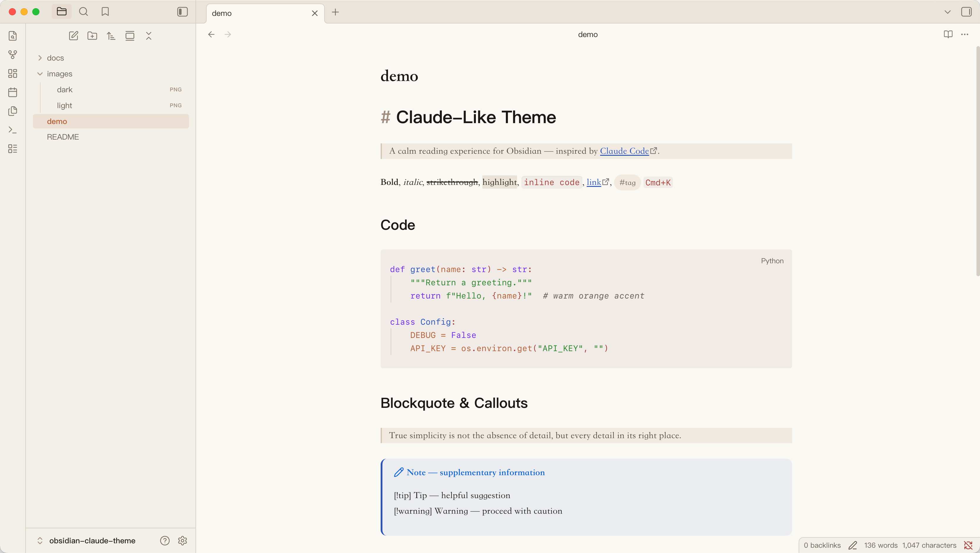Create new canvas ribbon icon
Image resolution: width=980 pixels, height=553 pixels.
click(x=13, y=73)
